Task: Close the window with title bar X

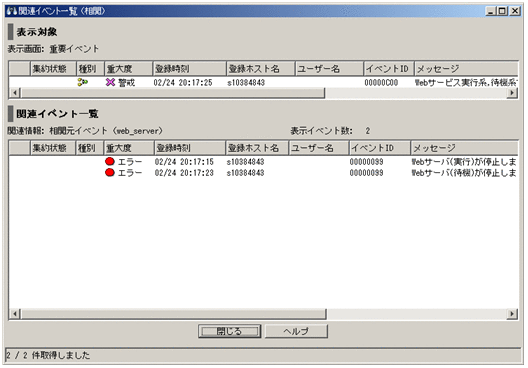Action: 515,11
